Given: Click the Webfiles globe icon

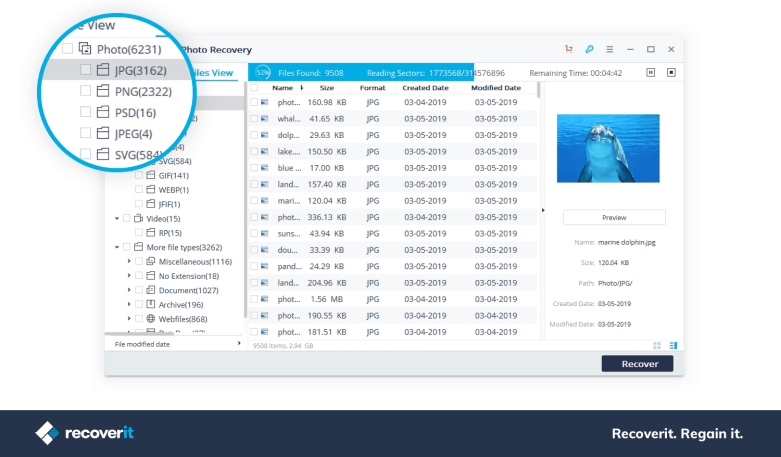Looking at the screenshot, I should click(150, 318).
